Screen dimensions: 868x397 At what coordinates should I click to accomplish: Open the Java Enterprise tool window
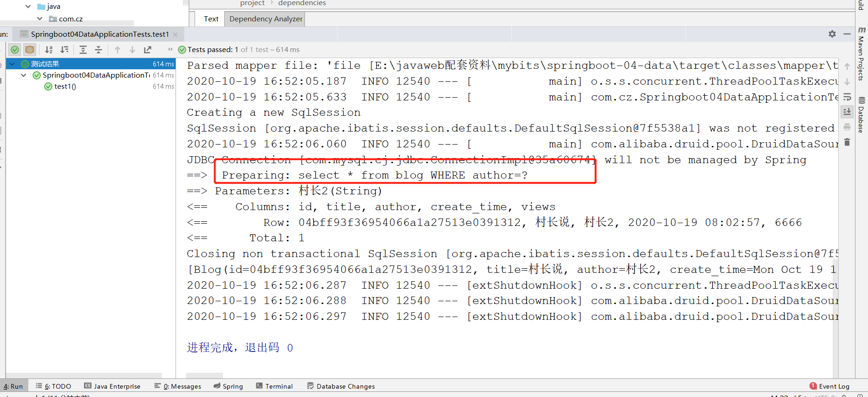(x=112, y=386)
